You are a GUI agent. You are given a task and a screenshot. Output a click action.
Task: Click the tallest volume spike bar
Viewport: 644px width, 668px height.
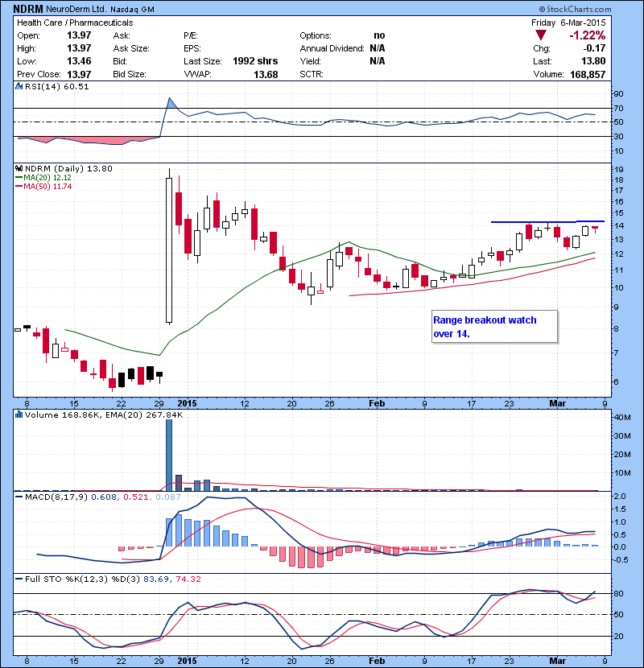(x=169, y=455)
